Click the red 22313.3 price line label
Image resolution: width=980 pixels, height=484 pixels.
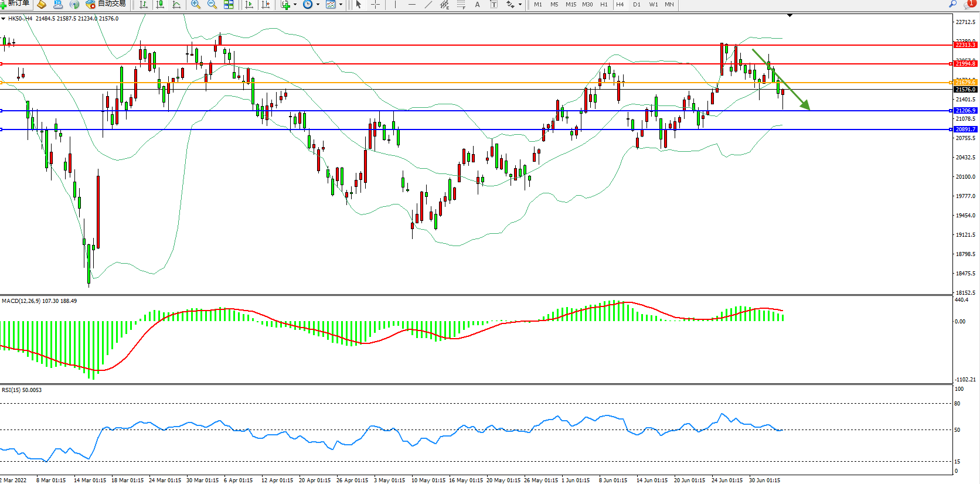[965, 45]
